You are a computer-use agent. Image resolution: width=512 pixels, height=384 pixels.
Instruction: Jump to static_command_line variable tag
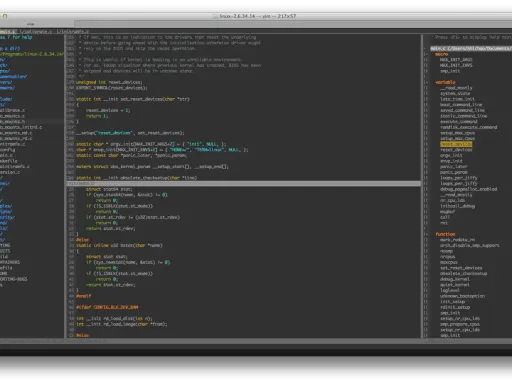[463, 116]
